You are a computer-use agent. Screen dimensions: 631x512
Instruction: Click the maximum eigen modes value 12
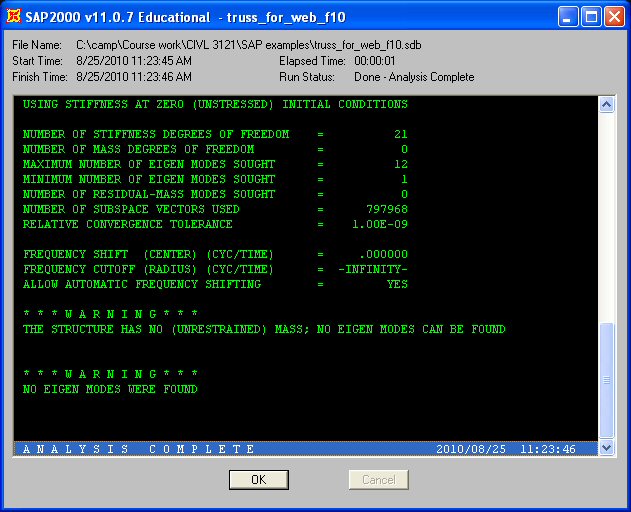(401, 164)
